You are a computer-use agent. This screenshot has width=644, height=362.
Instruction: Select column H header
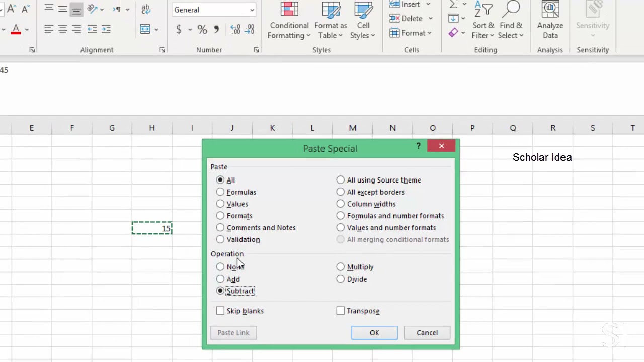(x=152, y=128)
